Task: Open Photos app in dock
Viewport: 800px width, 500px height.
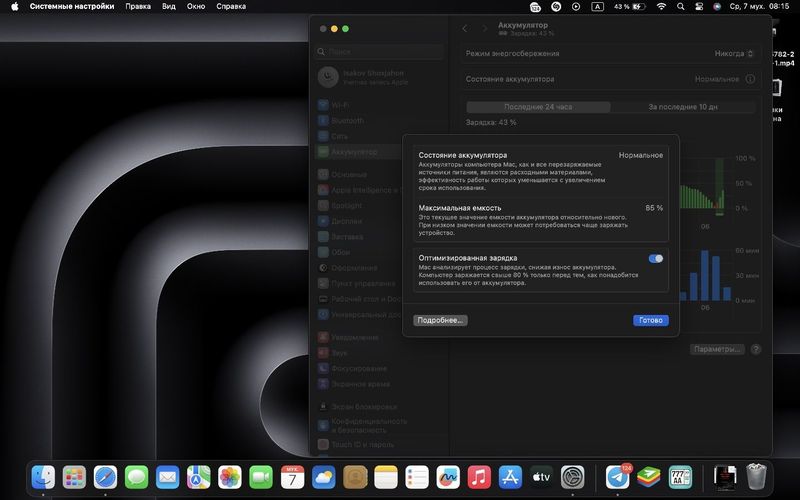Action: [230, 478]
